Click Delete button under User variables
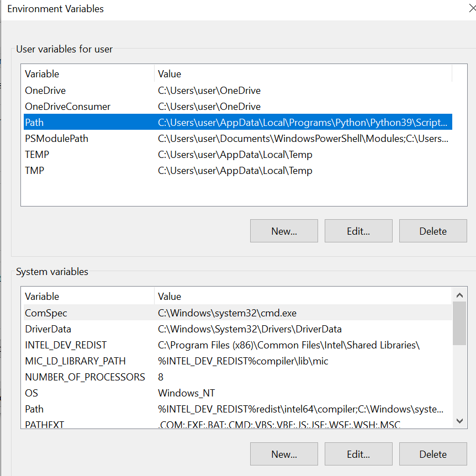Viewport: 476px width, 476px height. [433, 231]
